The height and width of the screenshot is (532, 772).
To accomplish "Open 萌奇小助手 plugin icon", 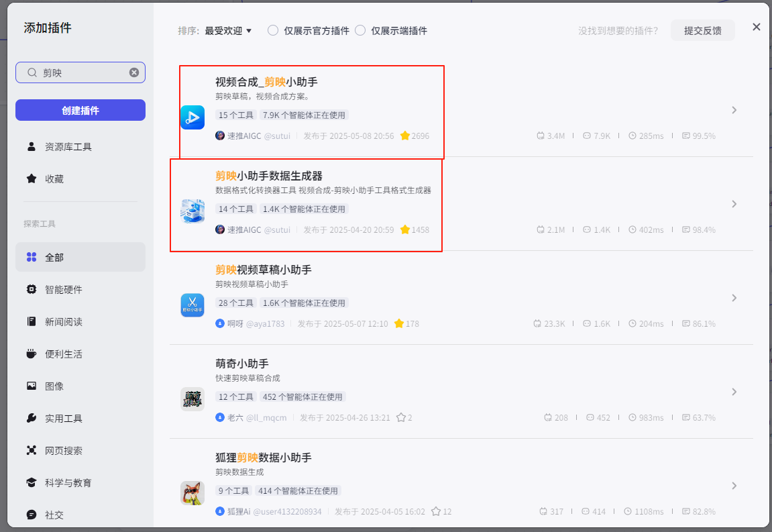I will pyautogui.click(x=192, y=399).
